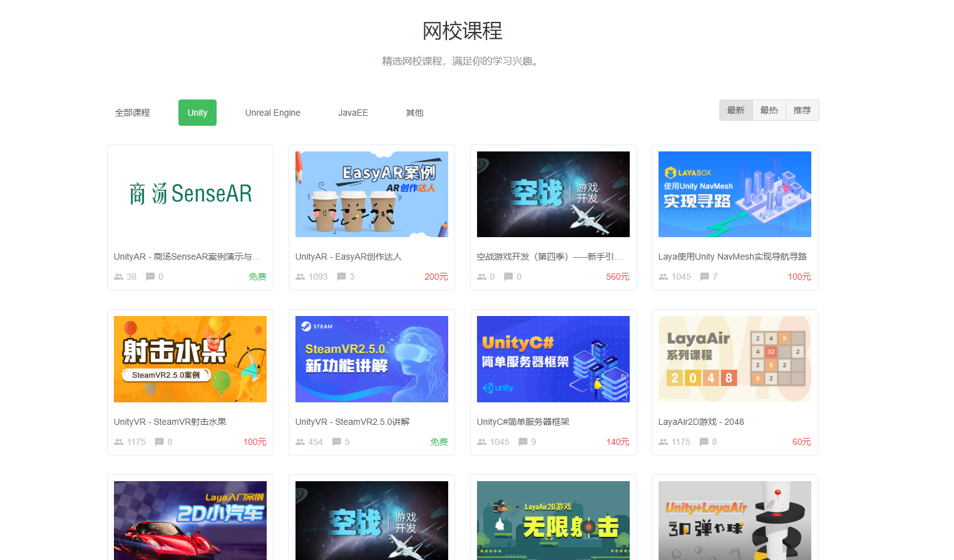The height and width of the screenshot is (560, 954).
Task: Sort courses by 最热
Action: pyautogui.click(x=769, y=110)
